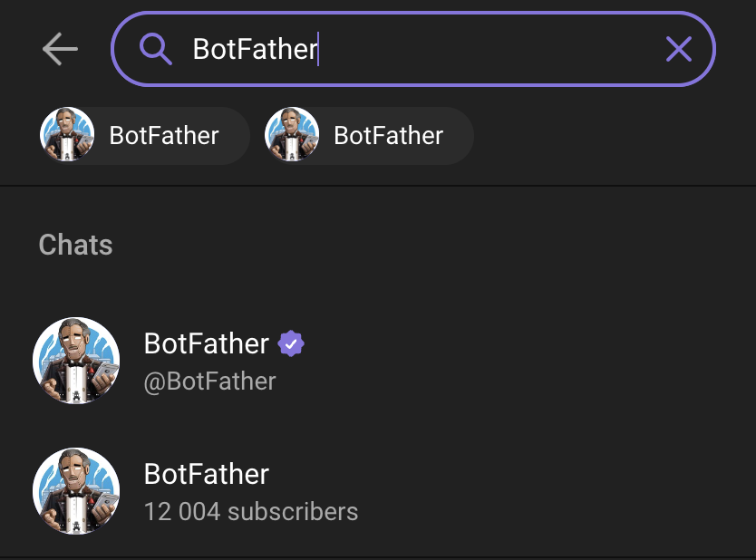Click the avatar of the verified BotFather chat
The height and width of the screenshot is (560, 756).
click(76, 361)
